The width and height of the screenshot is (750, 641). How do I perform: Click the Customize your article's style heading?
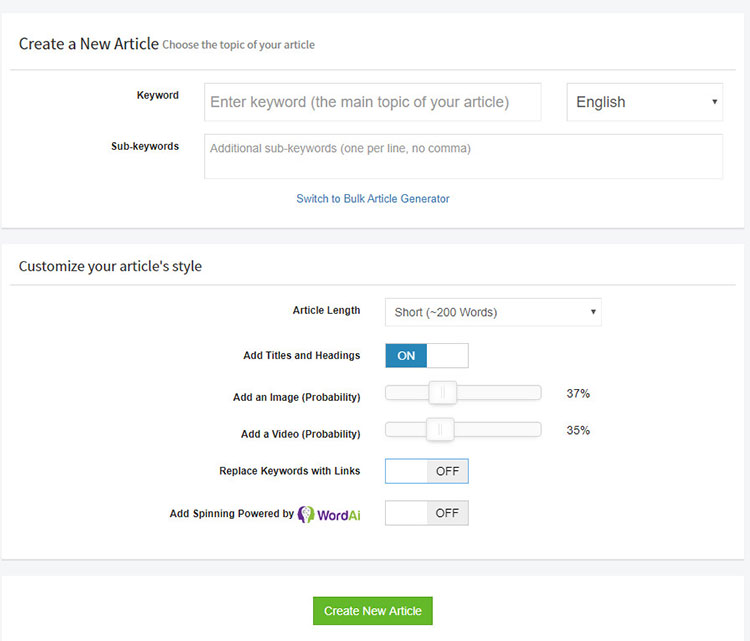(x=110, y=266)
